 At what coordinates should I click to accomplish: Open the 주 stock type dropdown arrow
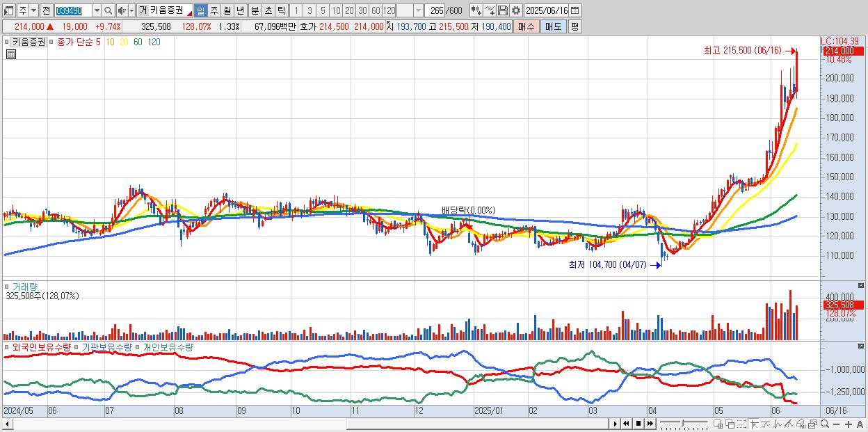(x=34, y=10)
